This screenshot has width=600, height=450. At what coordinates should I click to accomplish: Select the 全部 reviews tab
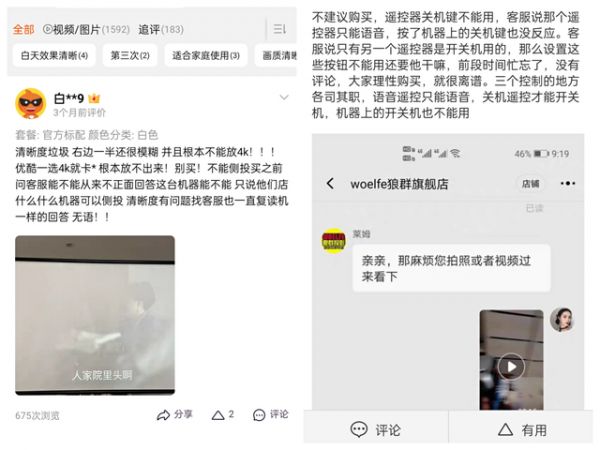click(23, 29)
